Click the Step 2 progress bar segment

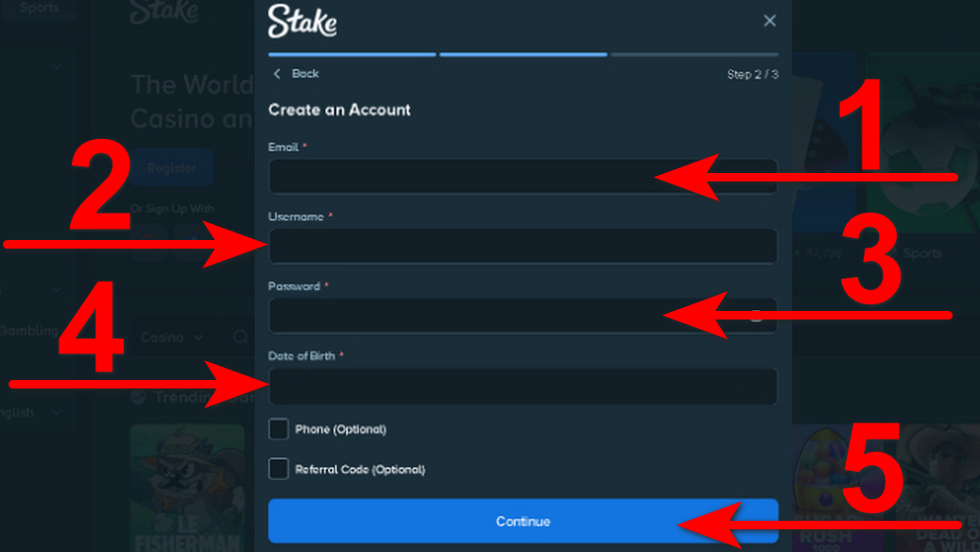click(x=524, y=56)
